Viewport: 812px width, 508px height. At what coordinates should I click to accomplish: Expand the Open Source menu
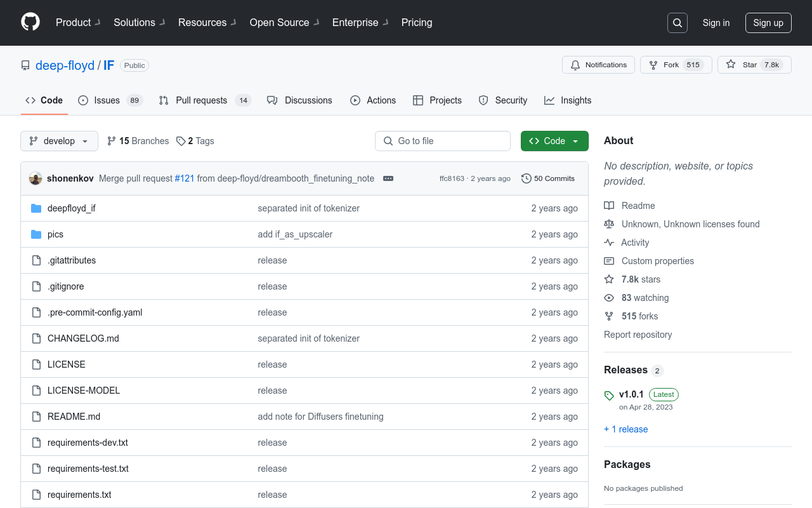tap(285, 23)
